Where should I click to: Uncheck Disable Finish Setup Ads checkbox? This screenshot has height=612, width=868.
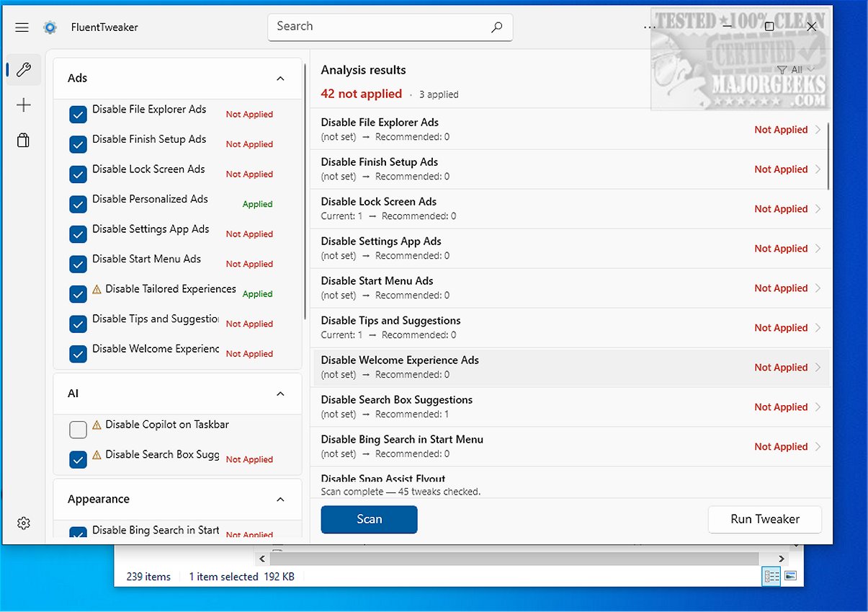pos(79,145)
